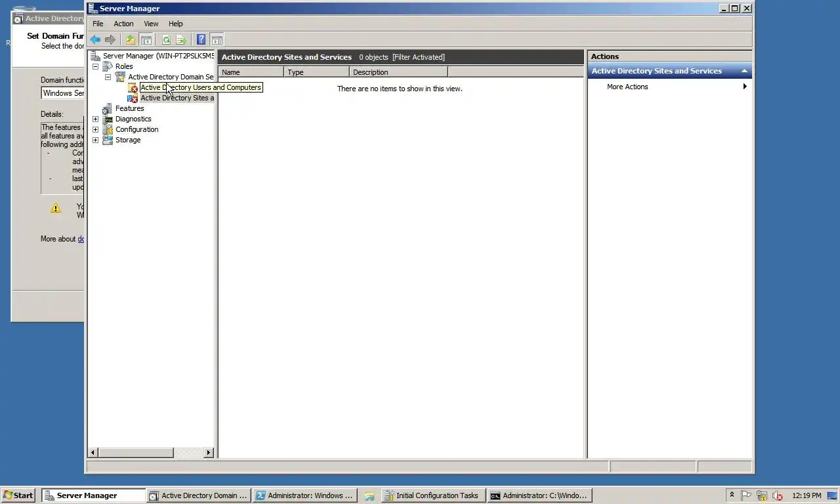The width and height of the screenshot is (840, 504).
Task: Click the Roles node icon in tree
Action: [108, 66]
